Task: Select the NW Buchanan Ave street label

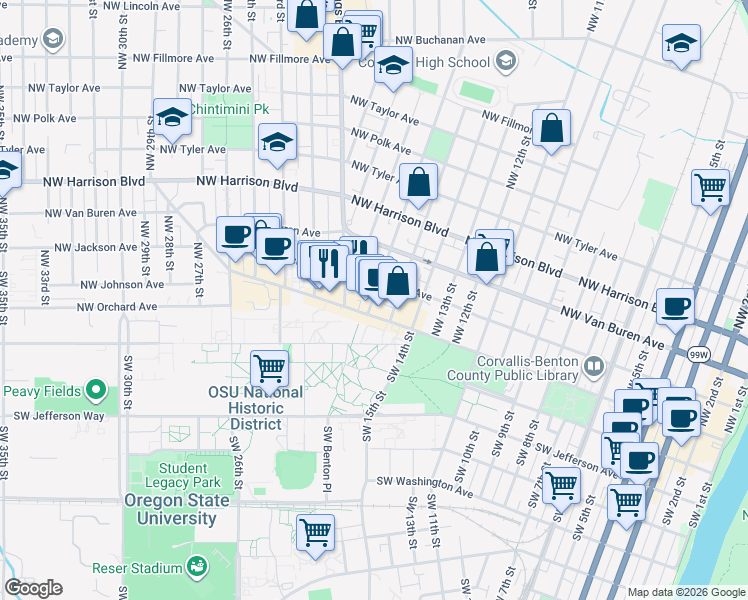Action: [440, 40]
